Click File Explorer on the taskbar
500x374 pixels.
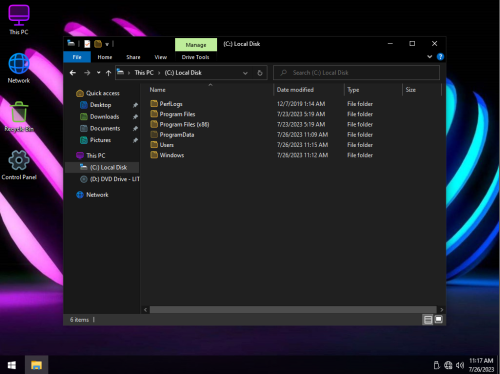36,365
